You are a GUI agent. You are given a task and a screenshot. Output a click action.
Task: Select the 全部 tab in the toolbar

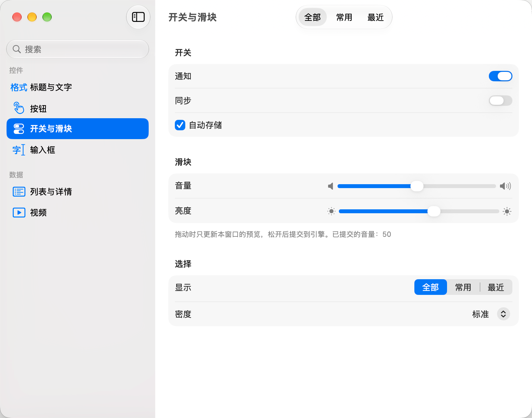click(x=312, y=17)
